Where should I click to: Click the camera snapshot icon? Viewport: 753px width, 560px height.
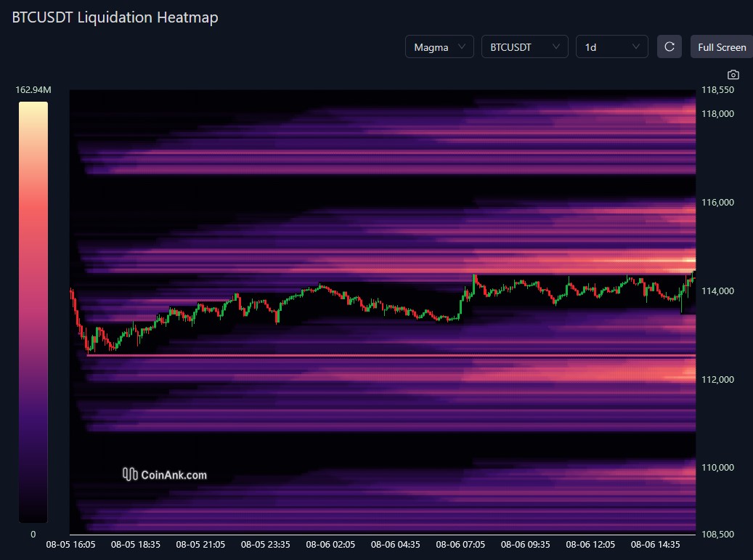coord(733,75)
